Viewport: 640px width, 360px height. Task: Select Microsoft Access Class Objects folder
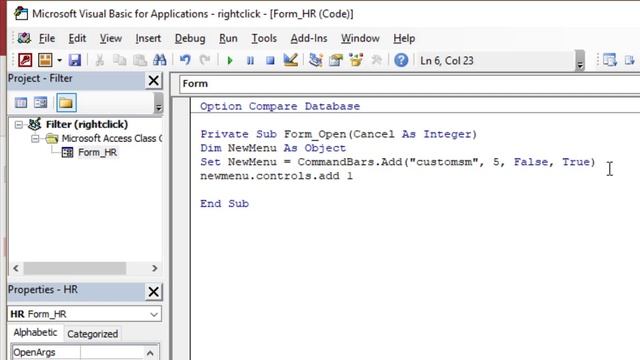coord(111,139)
